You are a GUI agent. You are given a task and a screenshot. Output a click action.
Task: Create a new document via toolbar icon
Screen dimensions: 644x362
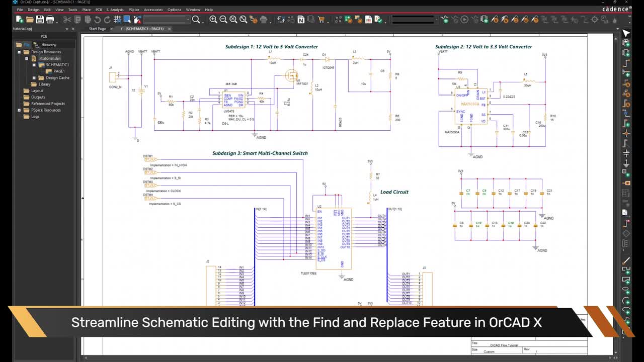click(x=19, y=20)
